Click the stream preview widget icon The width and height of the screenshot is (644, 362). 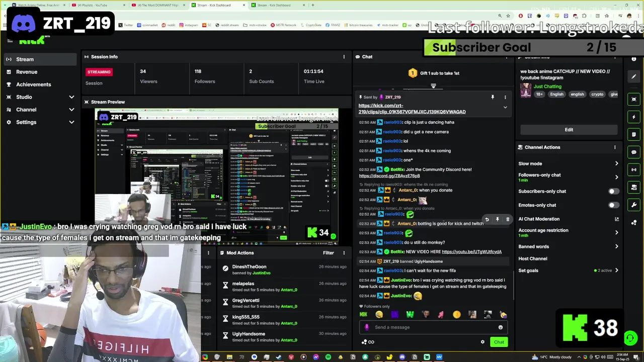click(634, 99)
